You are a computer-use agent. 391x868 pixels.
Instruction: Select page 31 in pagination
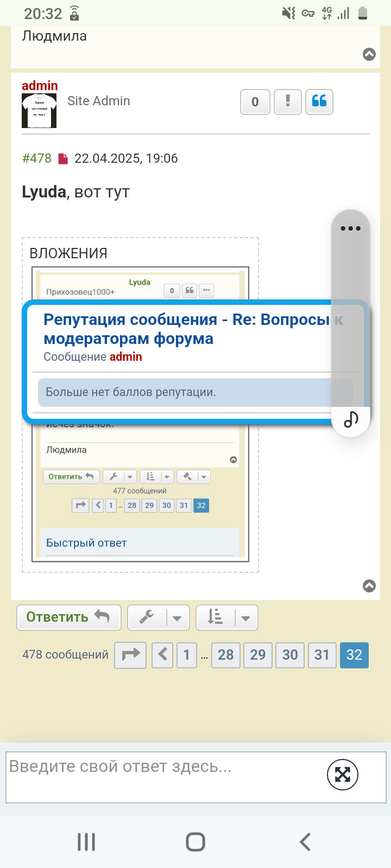point(322,655)
